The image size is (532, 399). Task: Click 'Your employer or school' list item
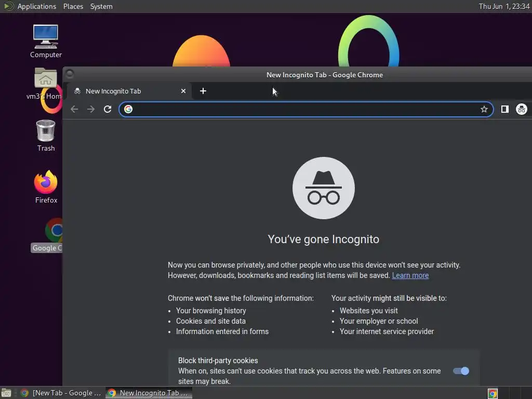pos(379,321)
